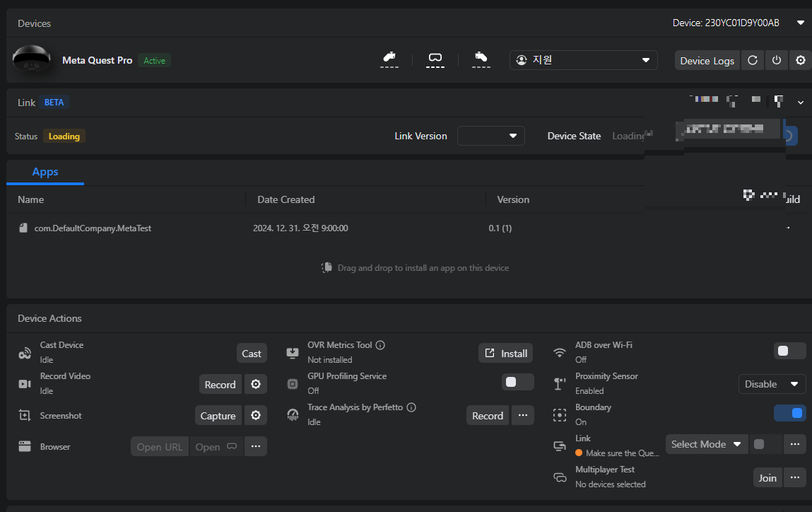Image resolution: width=812 pixels, height=512 pixels.
Task: Click the Trace Analysis by Perfetto icon
Action: point(293,415)
